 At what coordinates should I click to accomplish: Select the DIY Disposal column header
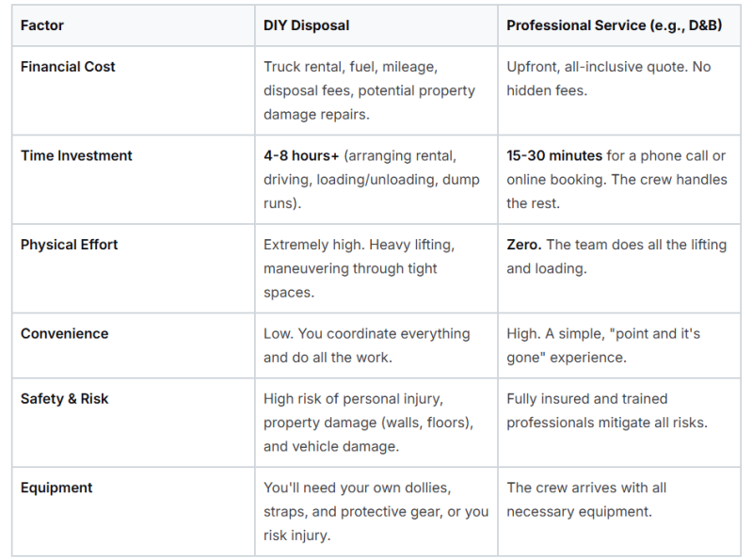(x=306, y=25)
